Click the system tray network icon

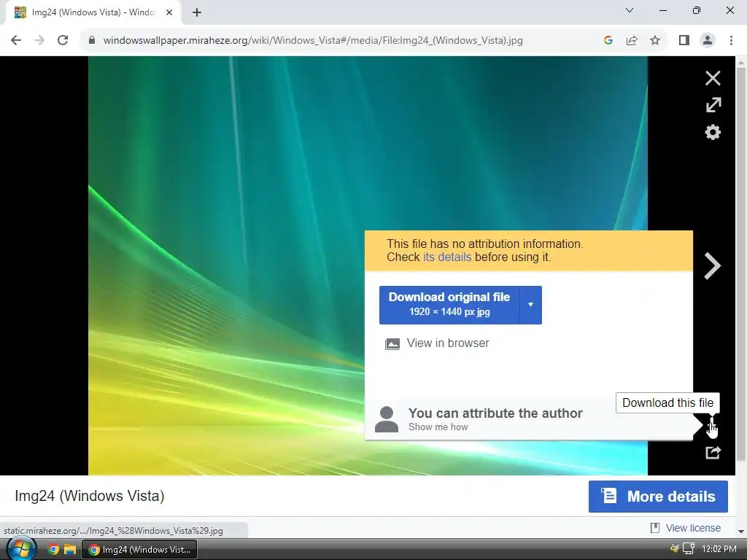[689, 549]
